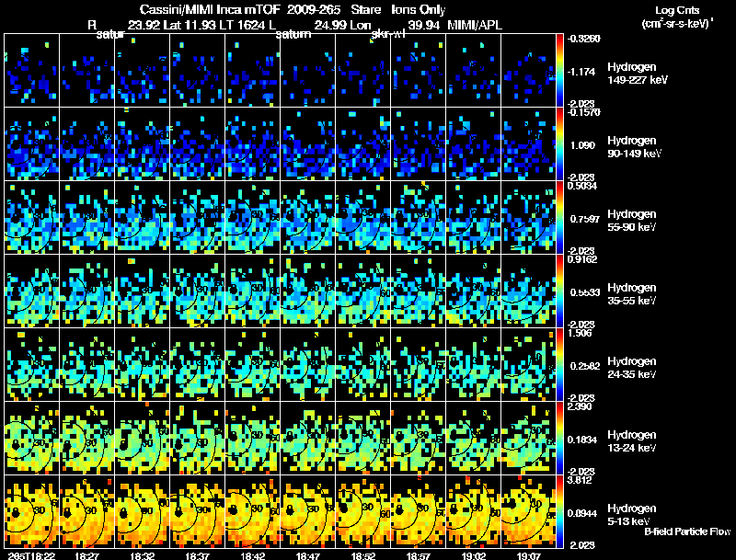Click the 'Hydrogen 149-227 keV' row label
This screenshot has width=736, height=560.
pyautogui.click(x=638, y=74)
